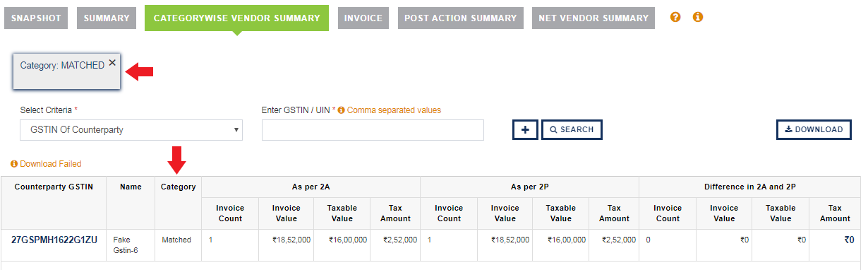Click the Difference in 2A and 2P header
This screenshot has width=868, height=270.
point(749,187)
